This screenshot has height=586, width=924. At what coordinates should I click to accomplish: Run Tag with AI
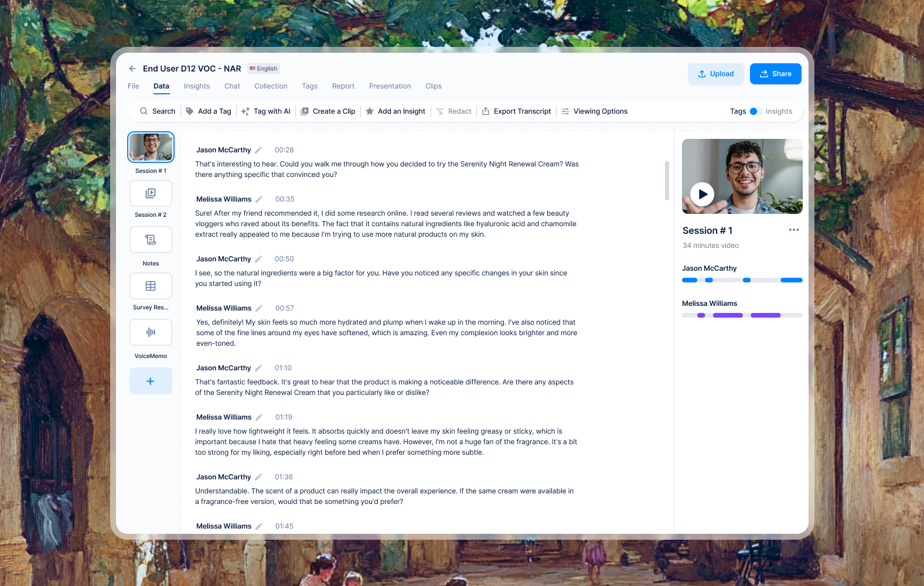(266, 111)
